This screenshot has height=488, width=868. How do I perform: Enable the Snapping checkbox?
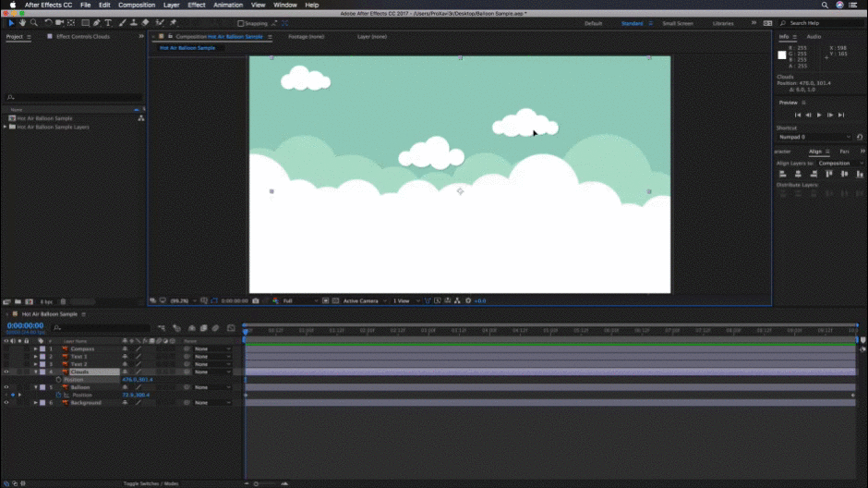pyautogui.click(x=240, y=23)
